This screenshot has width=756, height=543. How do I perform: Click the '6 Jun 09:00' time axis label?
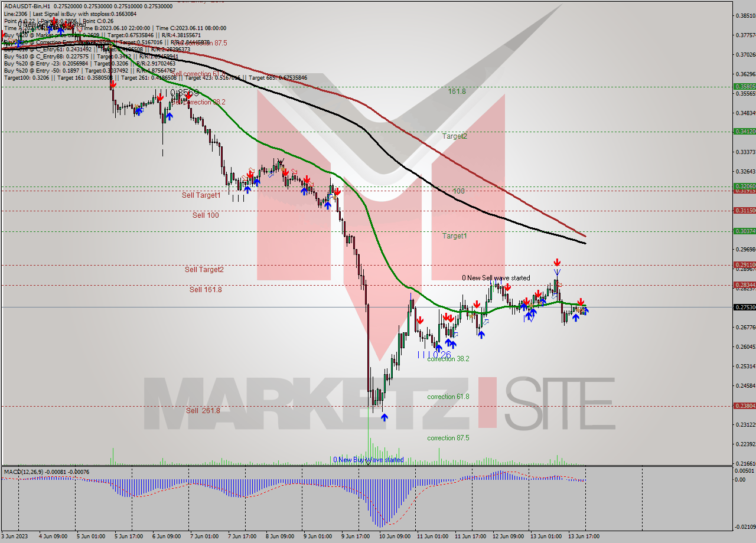tap(167, 537)
